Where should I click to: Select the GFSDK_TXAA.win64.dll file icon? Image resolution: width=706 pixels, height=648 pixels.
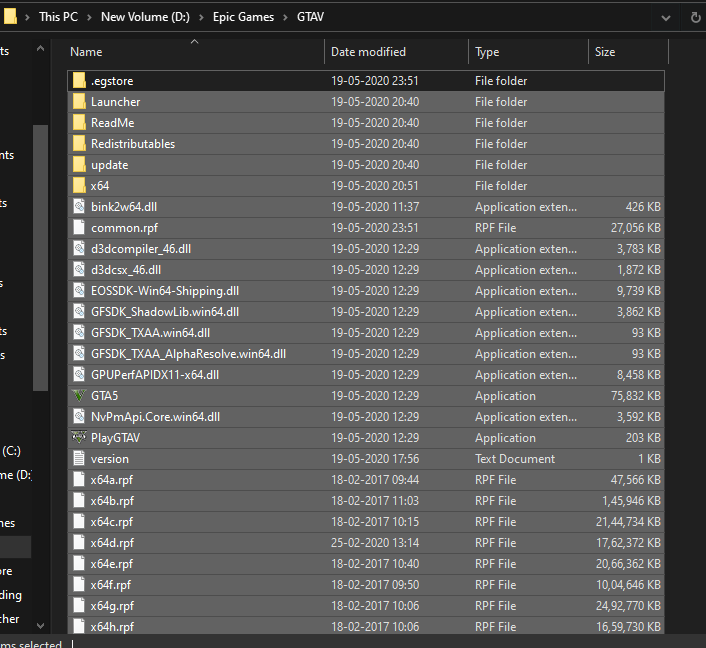point(79,333)
